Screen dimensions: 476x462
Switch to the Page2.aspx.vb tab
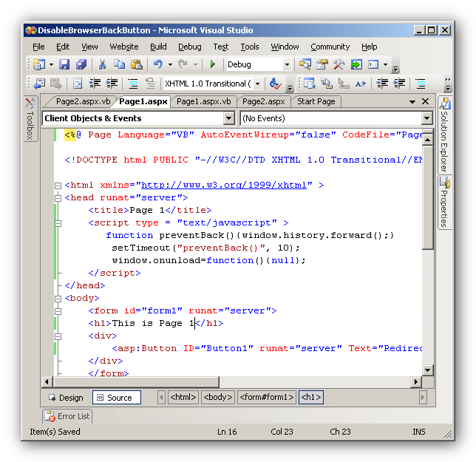click(x=82, y=101)
